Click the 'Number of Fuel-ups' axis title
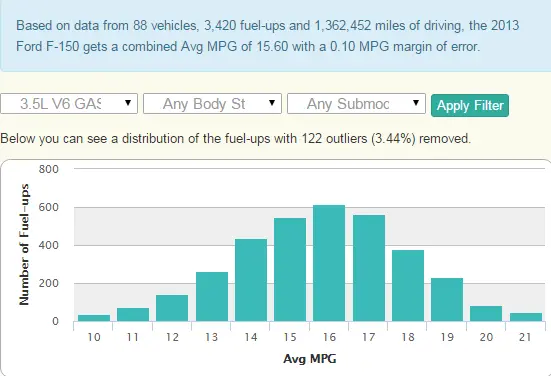Viewport: 551px width, 376px height. pyautogui.click(x=24, y=244)
